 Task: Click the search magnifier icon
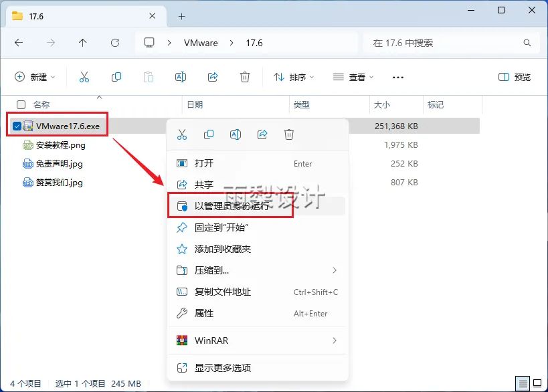pos(527,43)
